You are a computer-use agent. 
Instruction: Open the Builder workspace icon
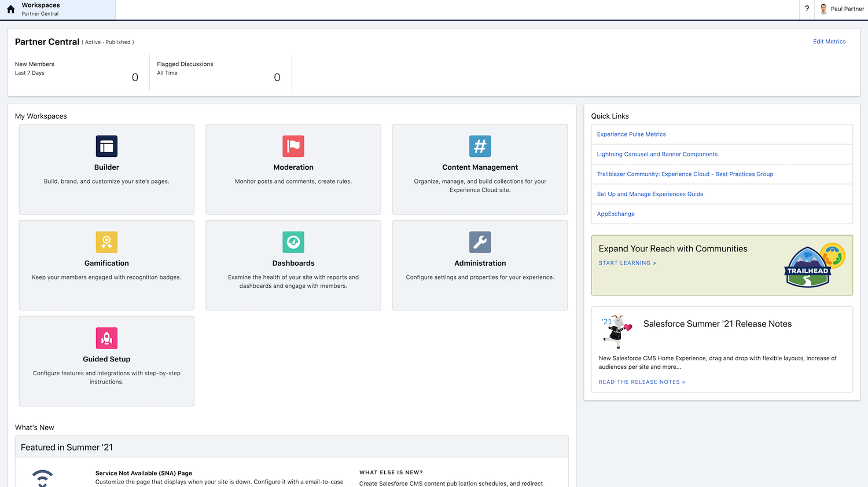tap(106, 147)
